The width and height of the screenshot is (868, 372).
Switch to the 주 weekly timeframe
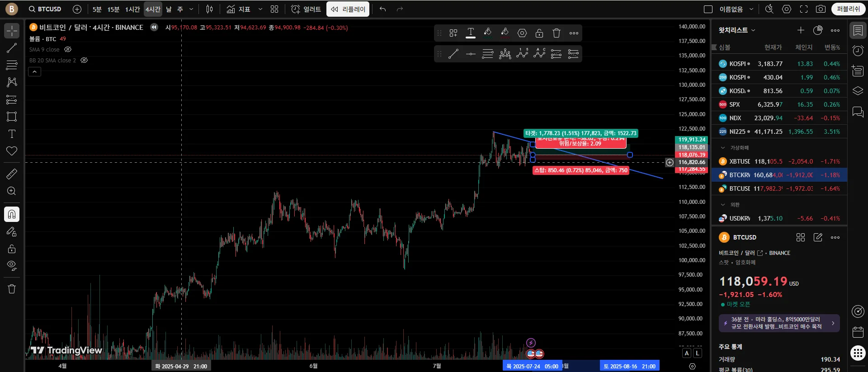pos(180,9)
